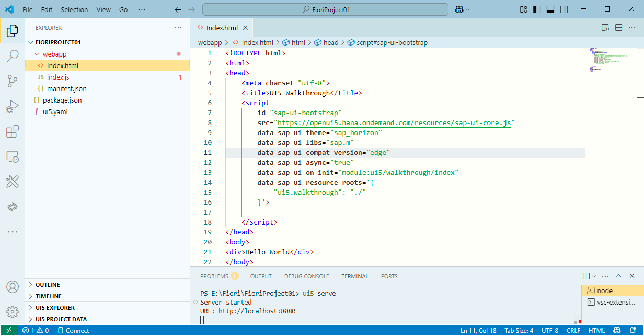Viewport: 644px width, 336px height.
Task: Change Tab Size: 4 indentation setting
Action: pyautogui.click(x=519, y=330)
